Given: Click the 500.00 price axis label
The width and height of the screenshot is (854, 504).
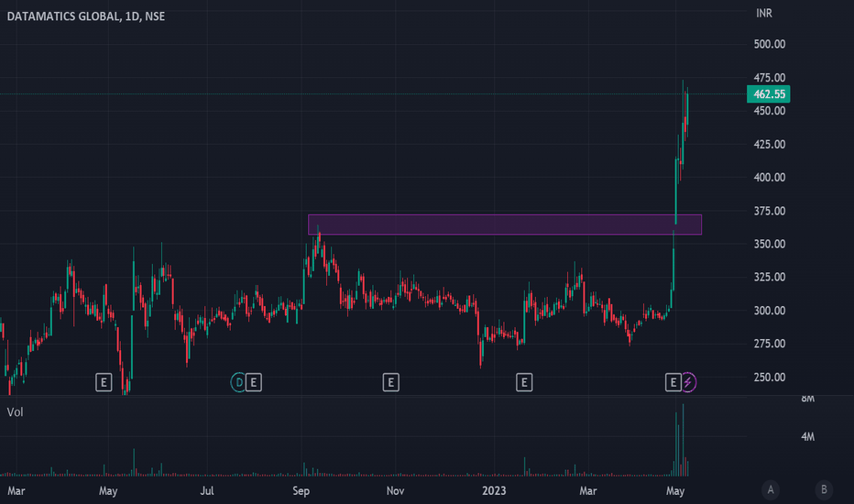Looking at the screenshot, I should point(769,44).
